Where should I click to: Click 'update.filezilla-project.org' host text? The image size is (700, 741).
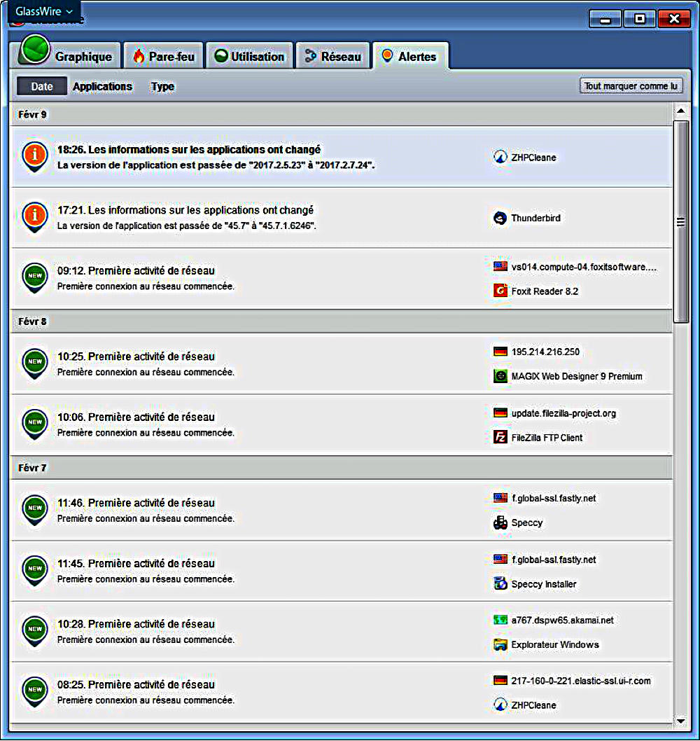pos(564,413)
